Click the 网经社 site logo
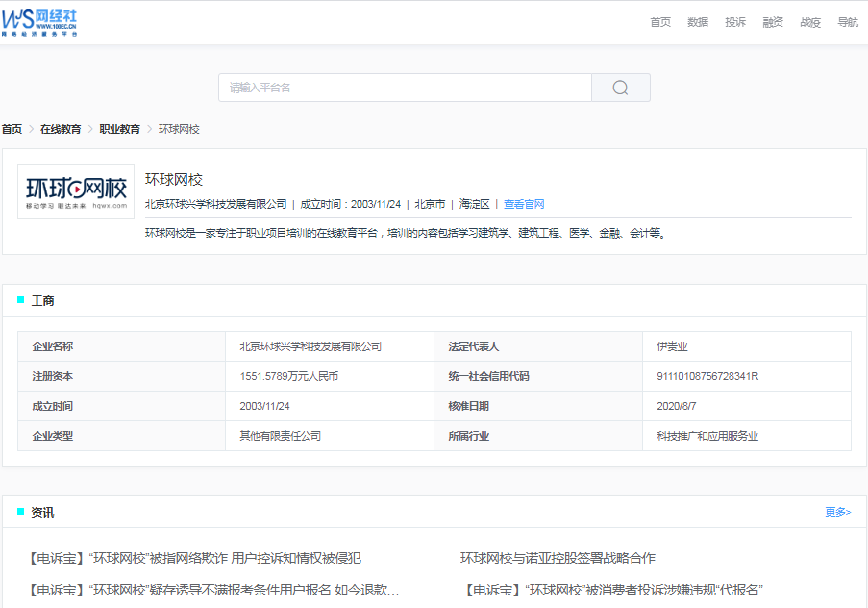Screen dimensions: 868x608 click(40, 20)
